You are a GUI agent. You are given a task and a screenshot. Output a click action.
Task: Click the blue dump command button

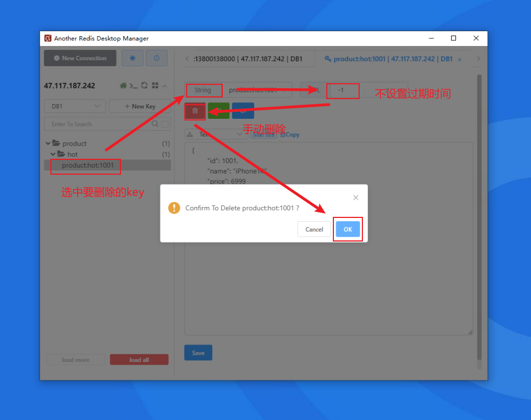[x=243, y=111]
